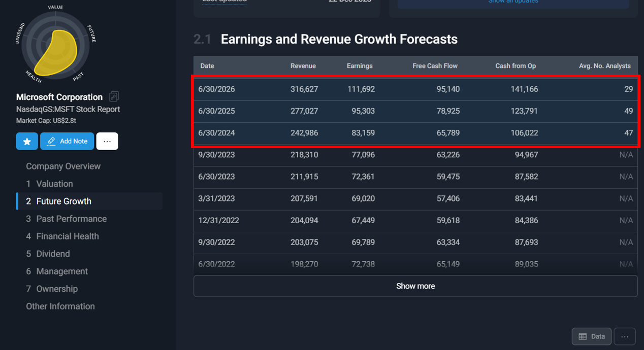Open the Ownership section
Viewport: 644px width, 350px height.
57,289
